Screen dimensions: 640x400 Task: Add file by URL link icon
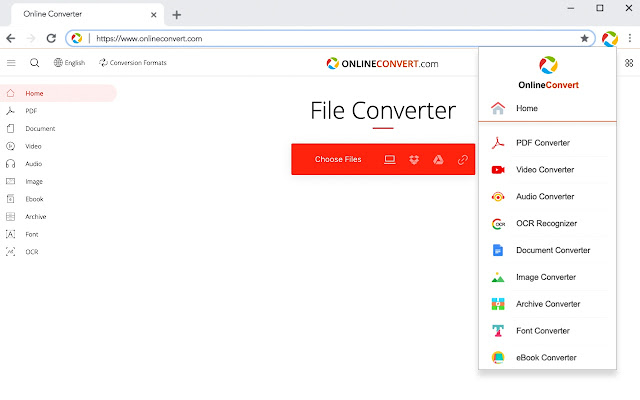pyautogui.click(x=462, y=160)
